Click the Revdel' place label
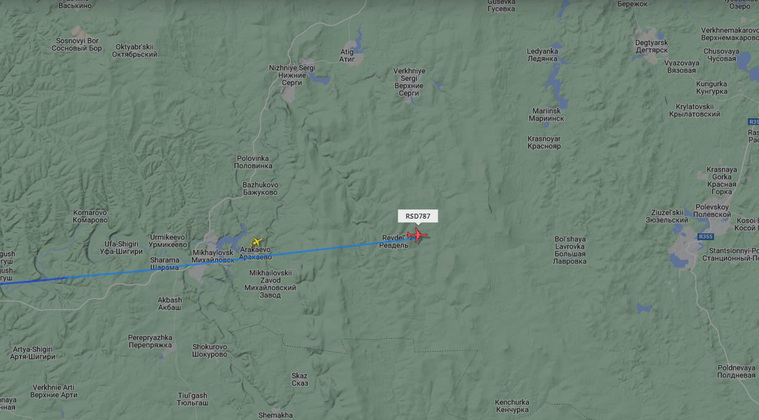The height and width of the screenshot is (420, 759). pos(394,241)
